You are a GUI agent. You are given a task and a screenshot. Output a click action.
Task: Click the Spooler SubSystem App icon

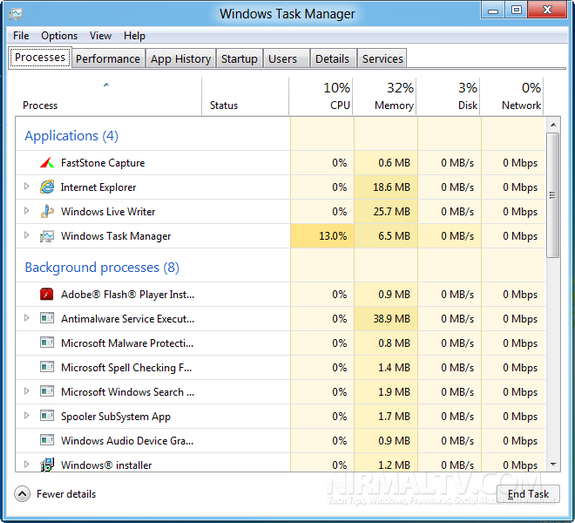pyautogui.click(x=47, y=416)
